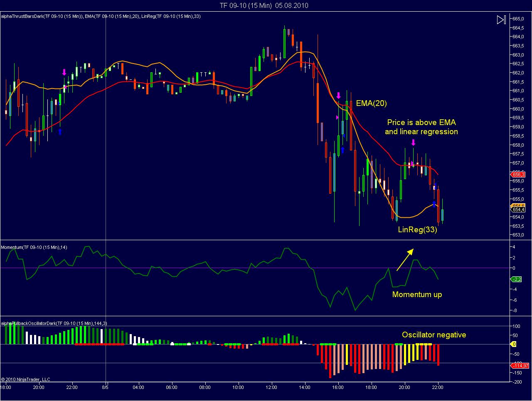Select the EMA(20) text annotation

pos(371,103)
